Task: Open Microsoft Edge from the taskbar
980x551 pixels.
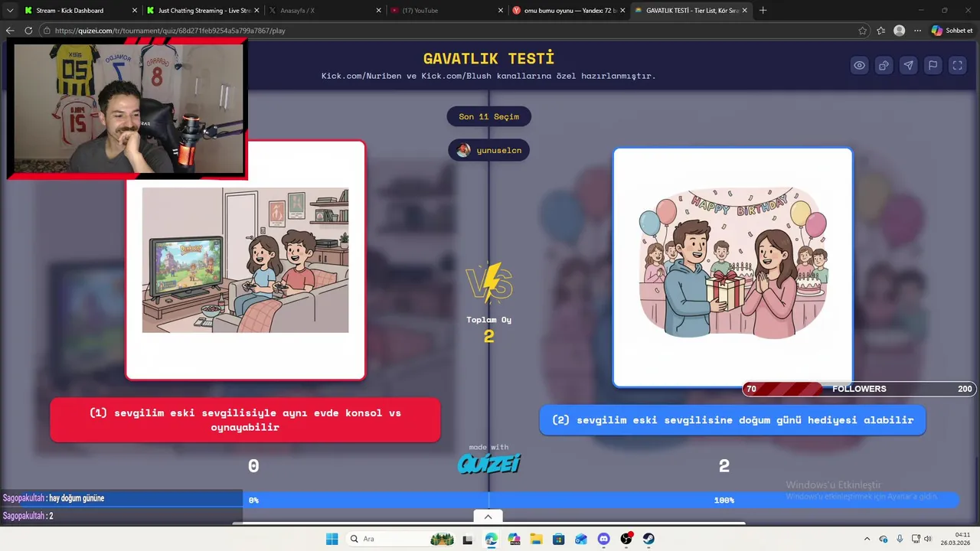Action: pos(491,539)
